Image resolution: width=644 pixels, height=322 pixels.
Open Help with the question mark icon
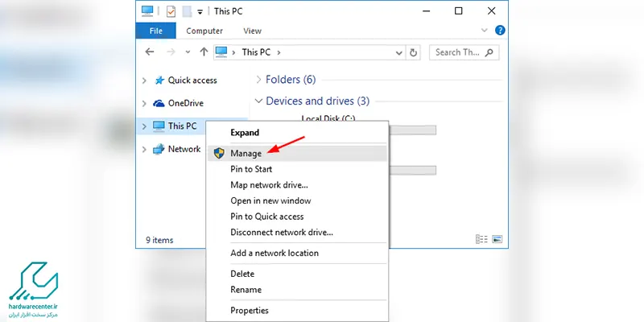[500, 30]
